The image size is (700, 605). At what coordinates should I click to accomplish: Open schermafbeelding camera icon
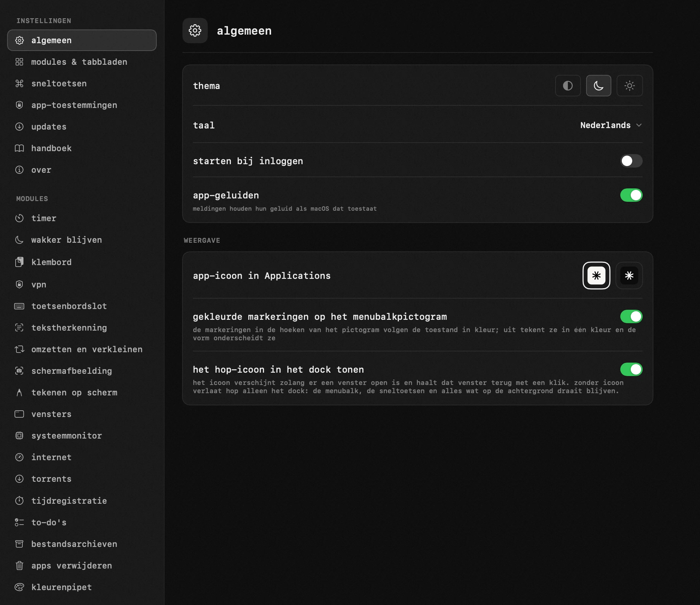[19, 371]
